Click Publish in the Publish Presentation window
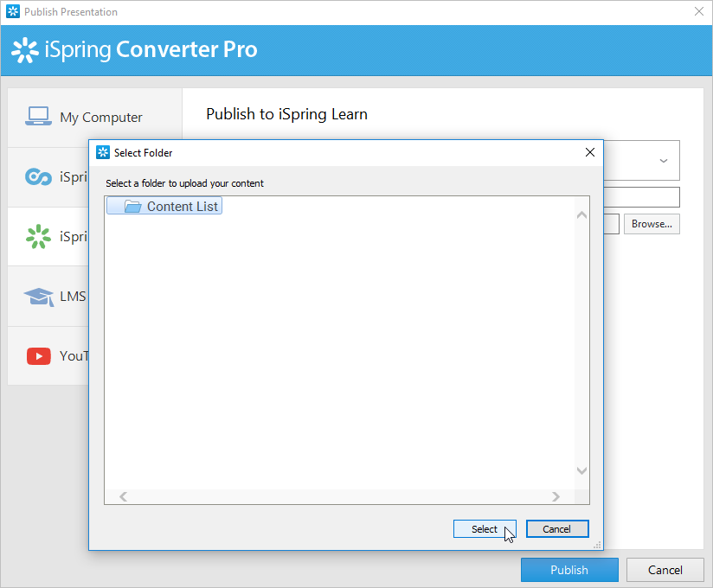 click(x=569, y=570)
